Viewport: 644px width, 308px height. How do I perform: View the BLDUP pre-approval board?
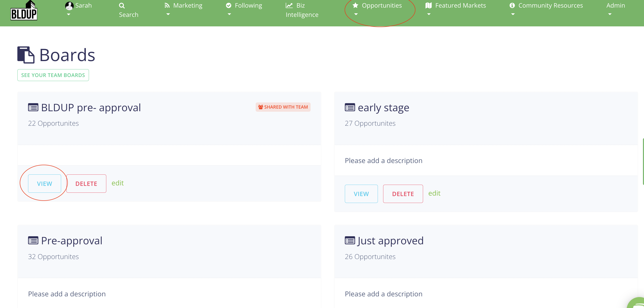pos(44,184)
